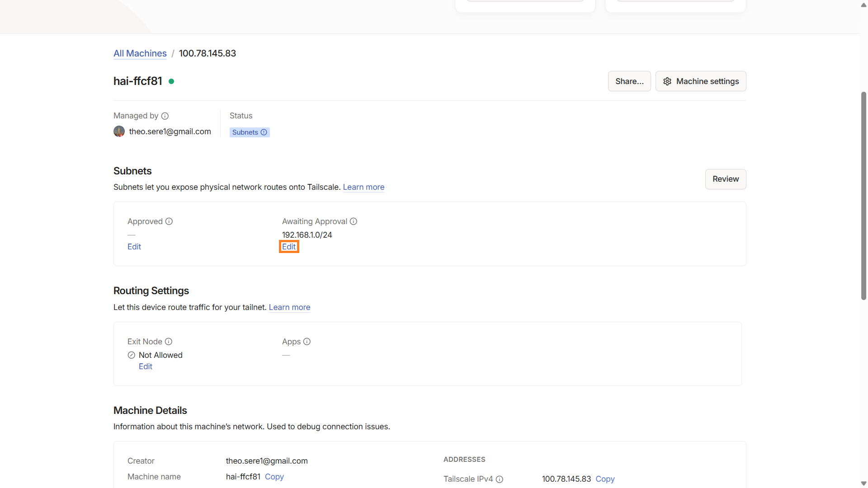Click info icon next to Apps
868x488 pixels.
tap(307, 342)
